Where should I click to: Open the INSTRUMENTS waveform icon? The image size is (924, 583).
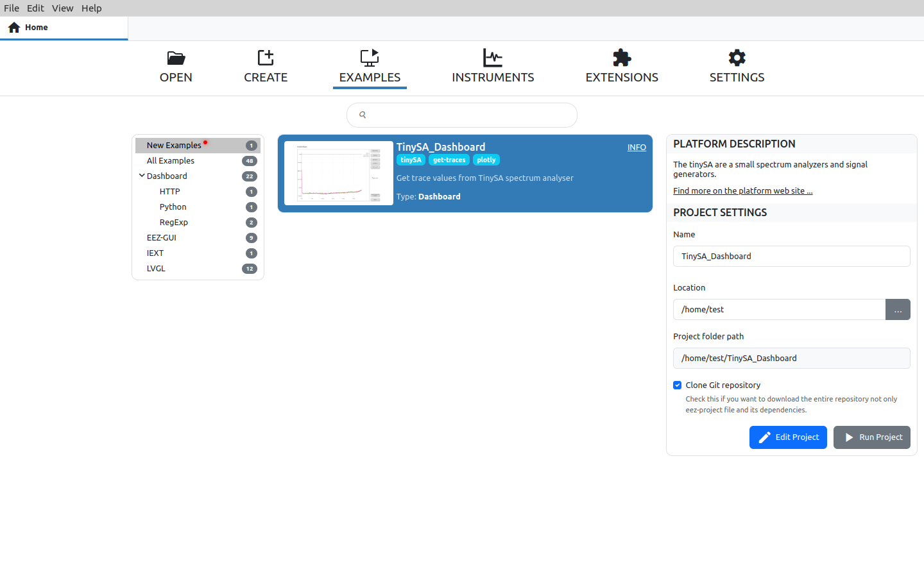point(493,58)
